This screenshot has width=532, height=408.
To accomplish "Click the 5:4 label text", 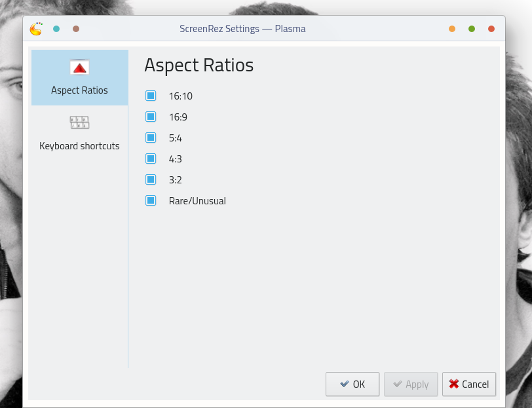I will [176, 138].
